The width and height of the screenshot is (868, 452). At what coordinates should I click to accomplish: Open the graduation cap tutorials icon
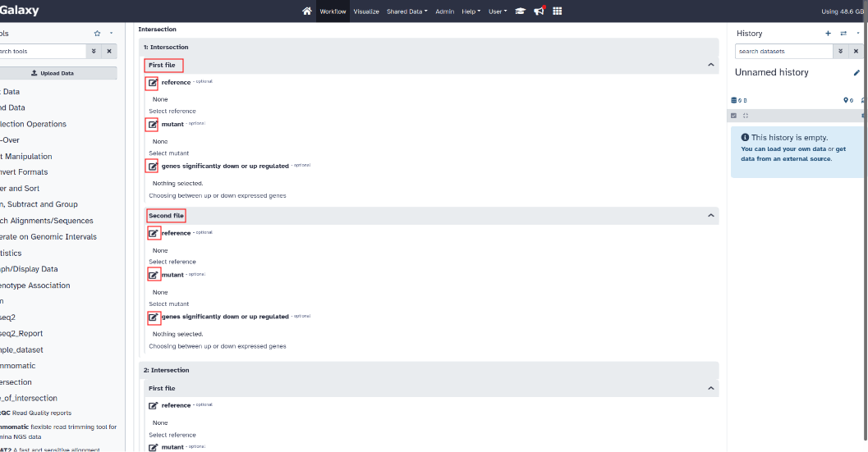[x=520, y=11]
